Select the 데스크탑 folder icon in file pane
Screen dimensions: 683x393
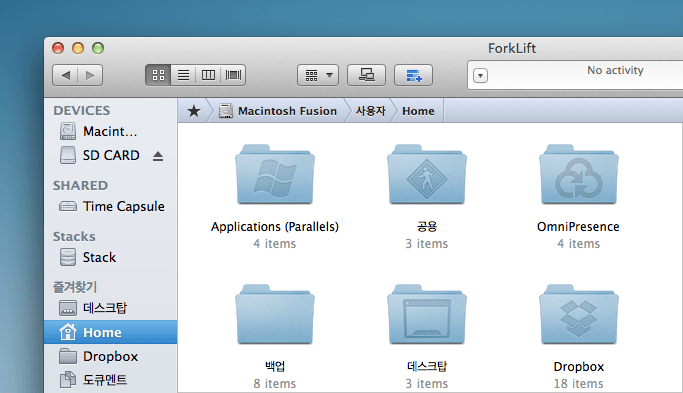427,314
